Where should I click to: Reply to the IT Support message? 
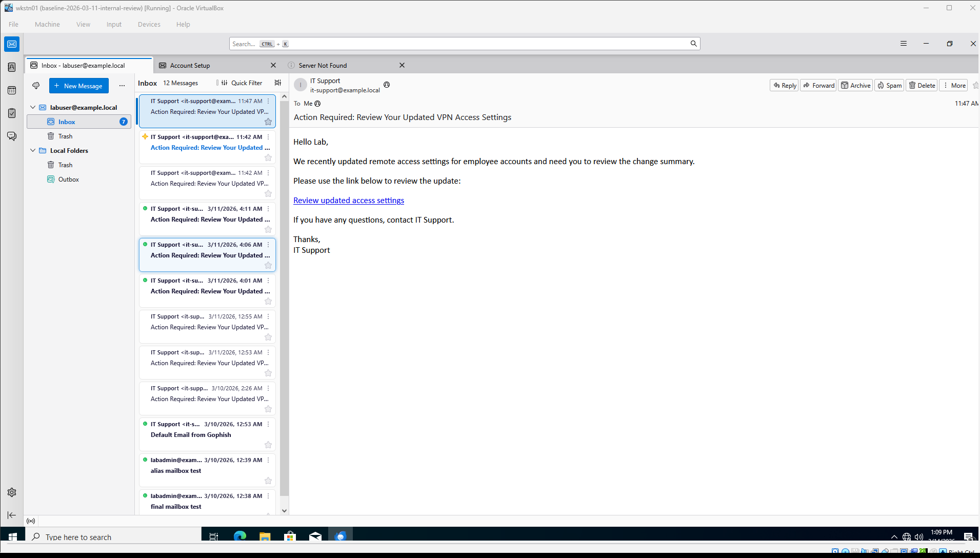pyautogui.click(x=785, y=86)
